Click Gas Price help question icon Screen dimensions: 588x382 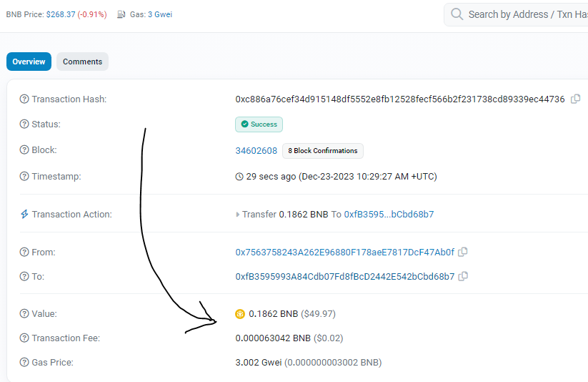[24, 363]
